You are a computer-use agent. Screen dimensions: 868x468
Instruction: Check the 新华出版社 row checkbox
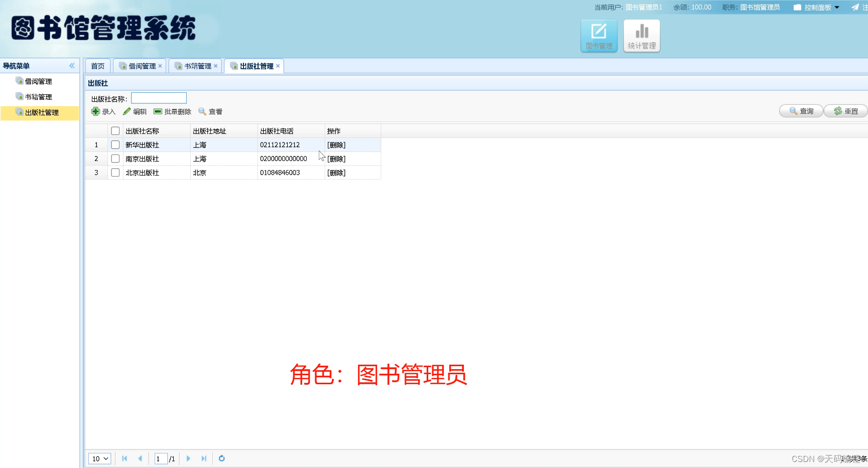pyautogui.click(x=115, y=145)
